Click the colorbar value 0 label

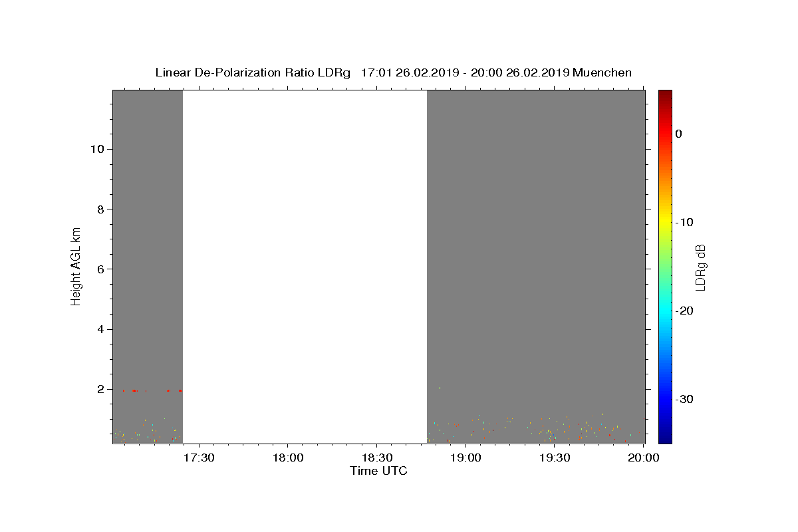[679, 134]
